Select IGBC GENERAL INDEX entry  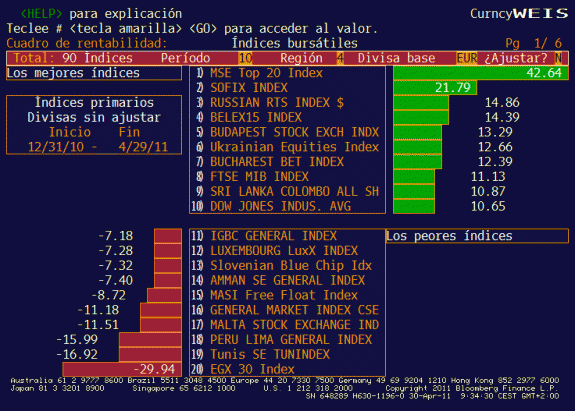point(288,236)
